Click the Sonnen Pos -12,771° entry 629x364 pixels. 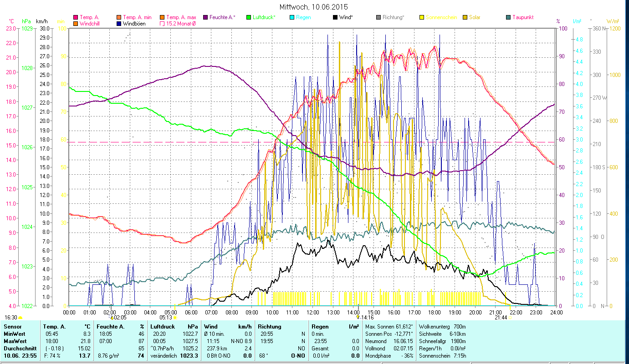(x=389, y=334)
